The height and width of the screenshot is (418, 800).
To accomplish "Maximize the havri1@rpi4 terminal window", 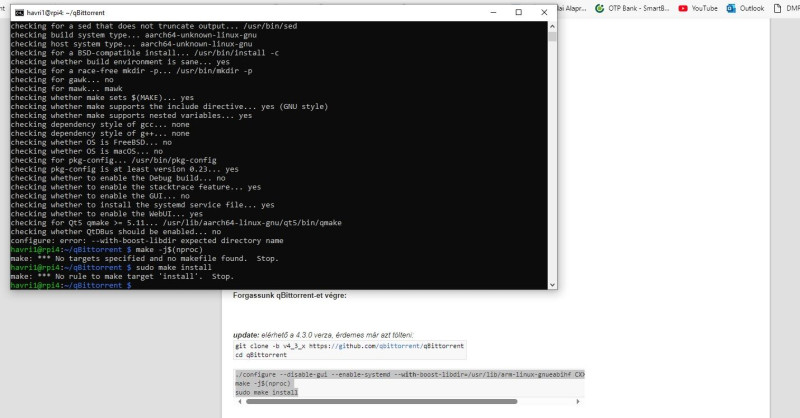I will (518, 12).
